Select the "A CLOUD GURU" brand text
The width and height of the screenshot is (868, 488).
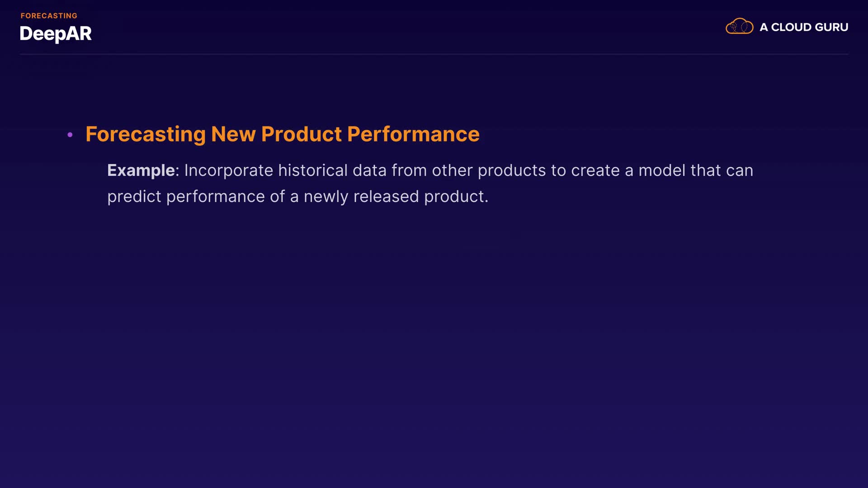(804, 27)
